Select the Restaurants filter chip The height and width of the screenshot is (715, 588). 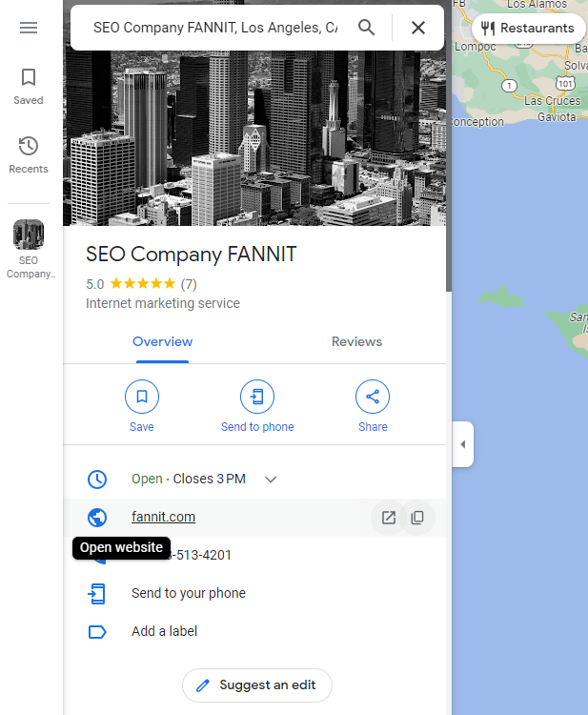(528, 28)
